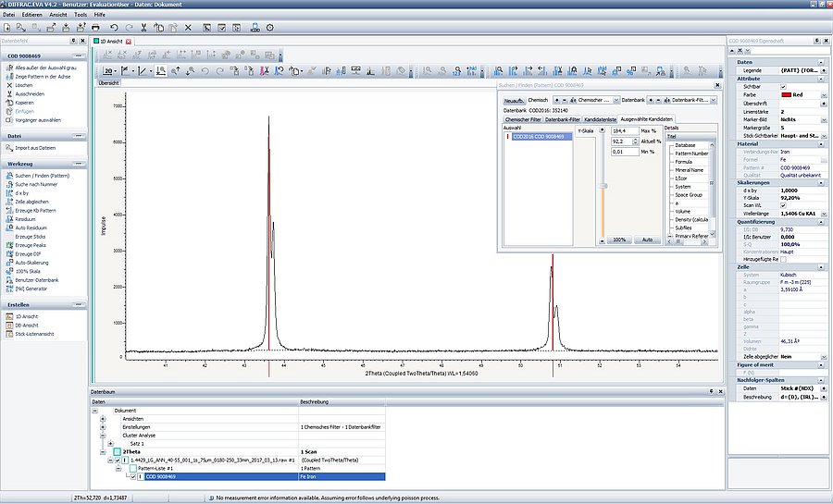Click the undo arrow in the main toolbar

tap(113, 28)
